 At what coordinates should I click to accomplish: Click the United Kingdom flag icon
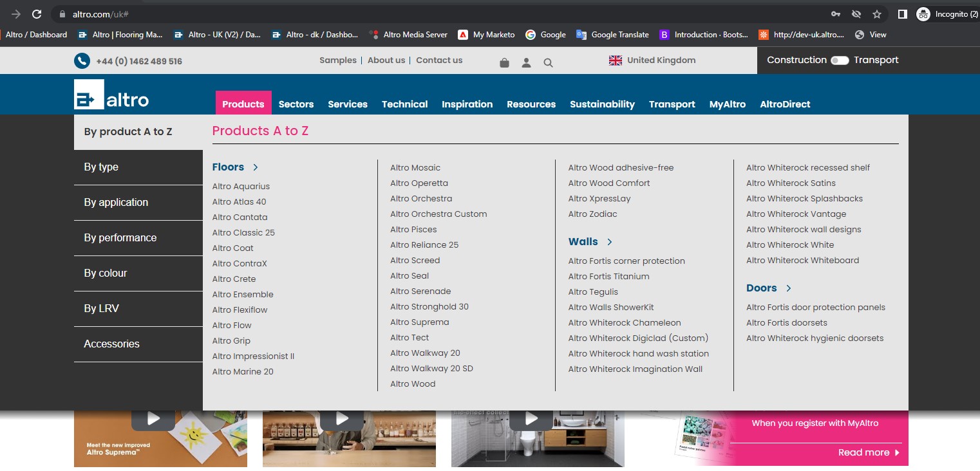click(x=614, y=60)
